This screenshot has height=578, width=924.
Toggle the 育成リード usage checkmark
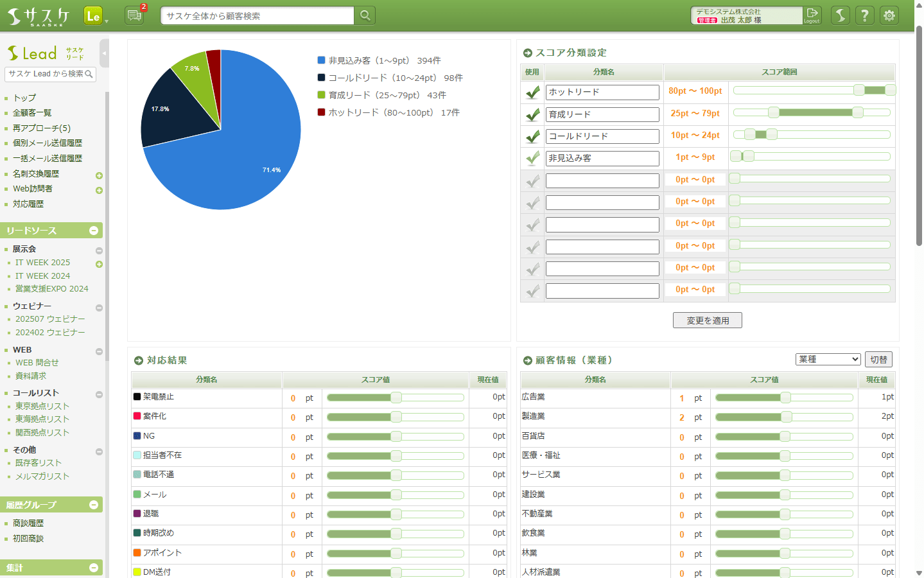point(532,114)
